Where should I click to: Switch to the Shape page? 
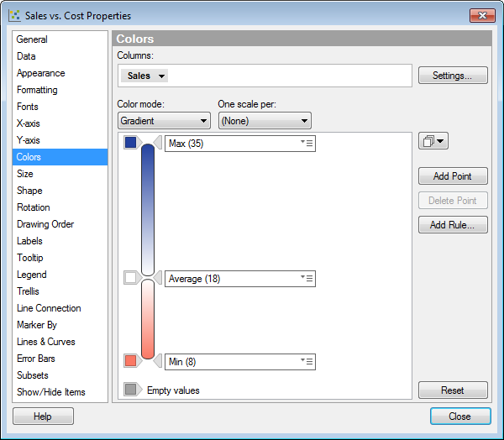tap(60, 191)
